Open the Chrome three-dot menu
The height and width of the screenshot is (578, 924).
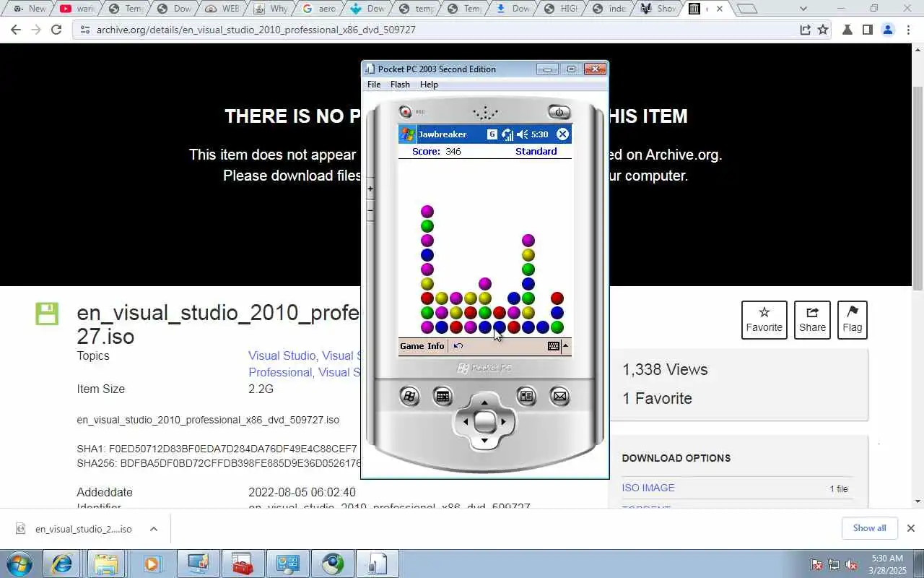(x=908, y=30)
